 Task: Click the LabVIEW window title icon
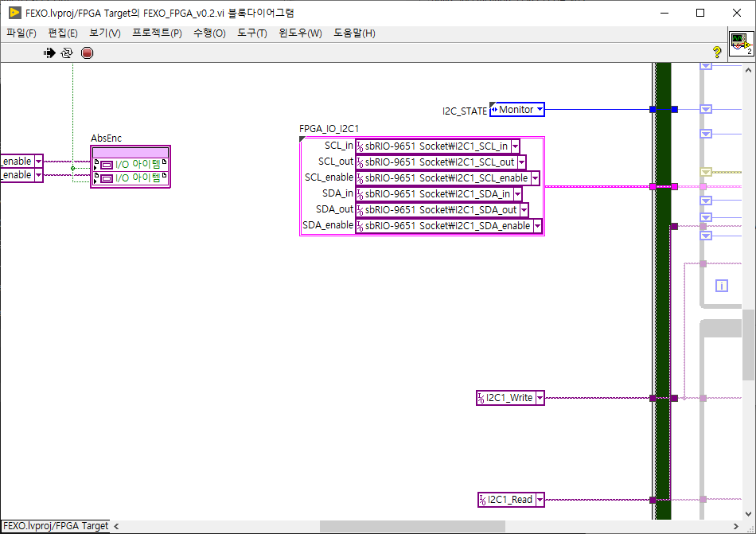pyautogui.click(x=15, y=13)
